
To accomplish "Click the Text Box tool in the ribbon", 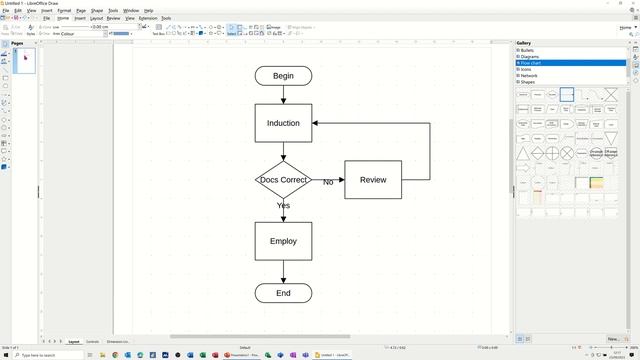I will (x=159, y=31).
